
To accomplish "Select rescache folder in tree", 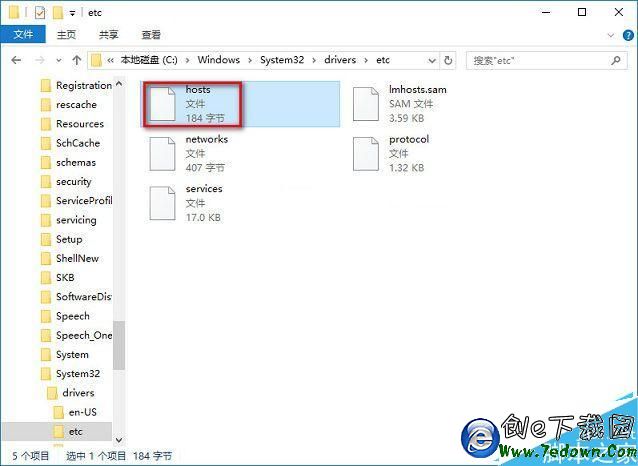I will point(76,105).
